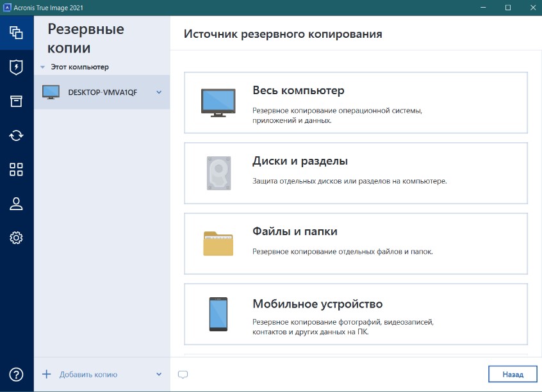Select the disk icon for Диски и разделы
Viewport: 542px width, 392px height.
pos(218,172)
